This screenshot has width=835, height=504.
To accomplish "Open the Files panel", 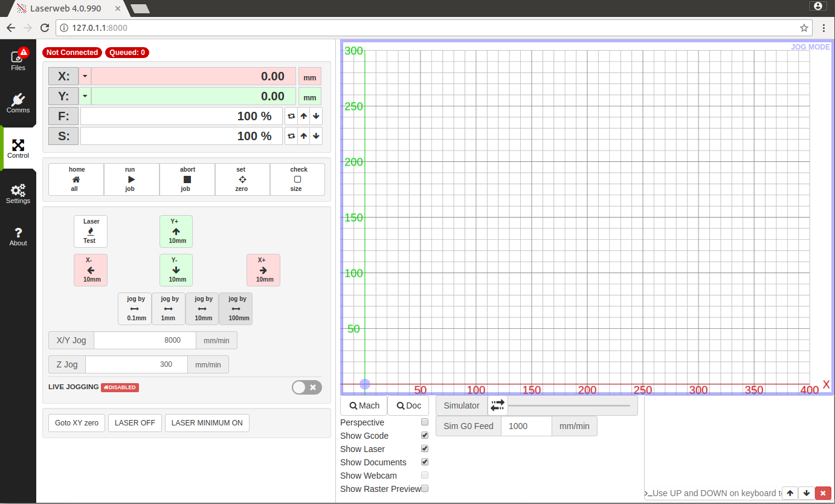I will [18, 61].
